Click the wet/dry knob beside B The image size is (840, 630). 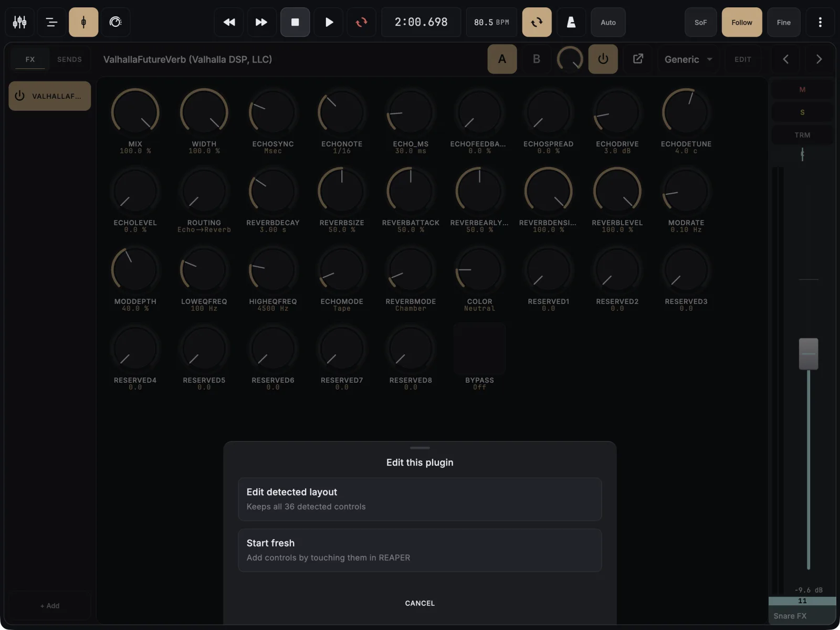[570, 59]
